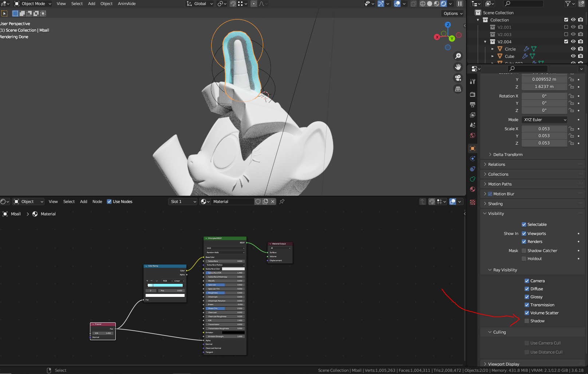Click the viewport pan hand gizmo
Image resolution: width=588 pixels, height=374 pixels.
click(458, 67)
